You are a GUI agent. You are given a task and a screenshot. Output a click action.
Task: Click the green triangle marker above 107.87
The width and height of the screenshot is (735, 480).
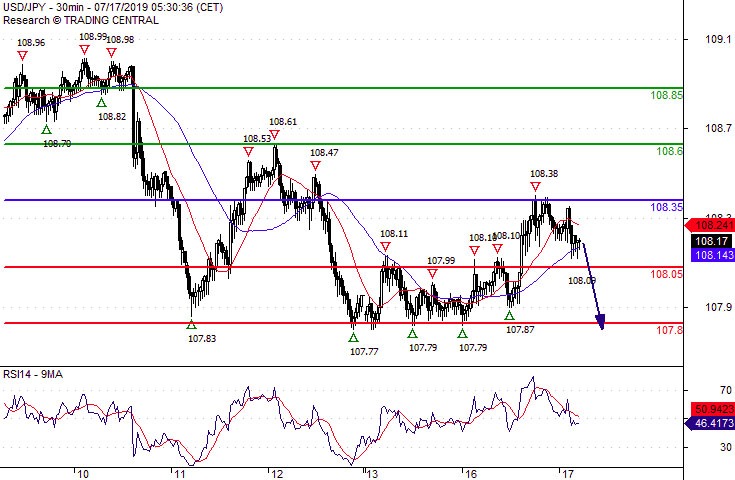pos(510,315)
